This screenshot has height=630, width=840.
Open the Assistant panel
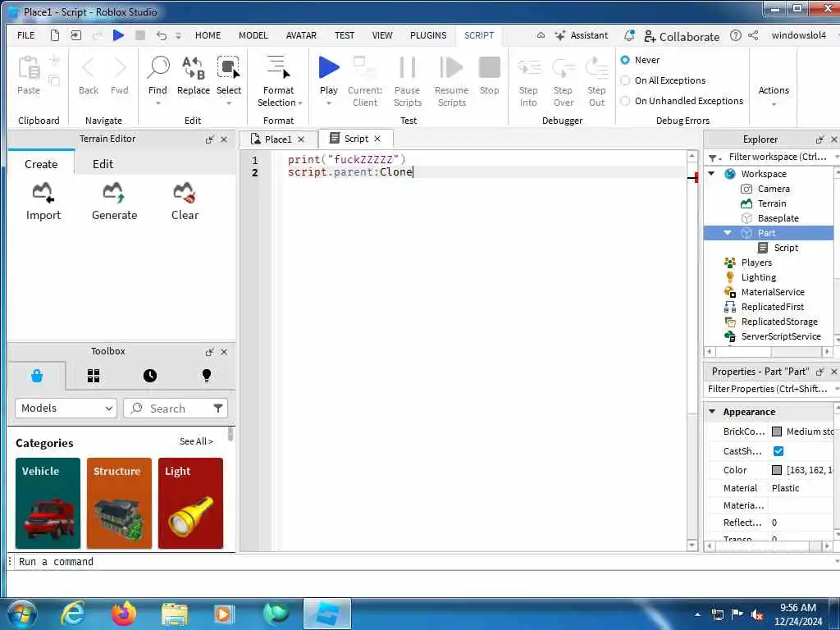click(582, 35)
